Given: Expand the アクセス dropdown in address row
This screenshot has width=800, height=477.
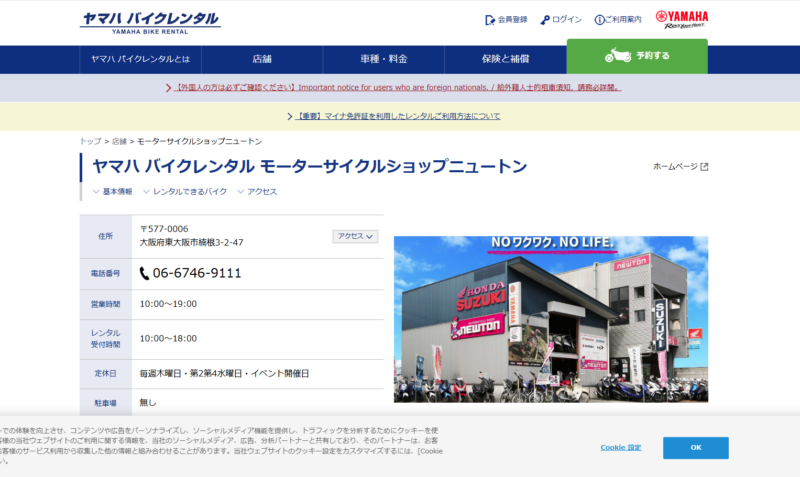Looking at the screenshot, I should [x=355, y=236].
